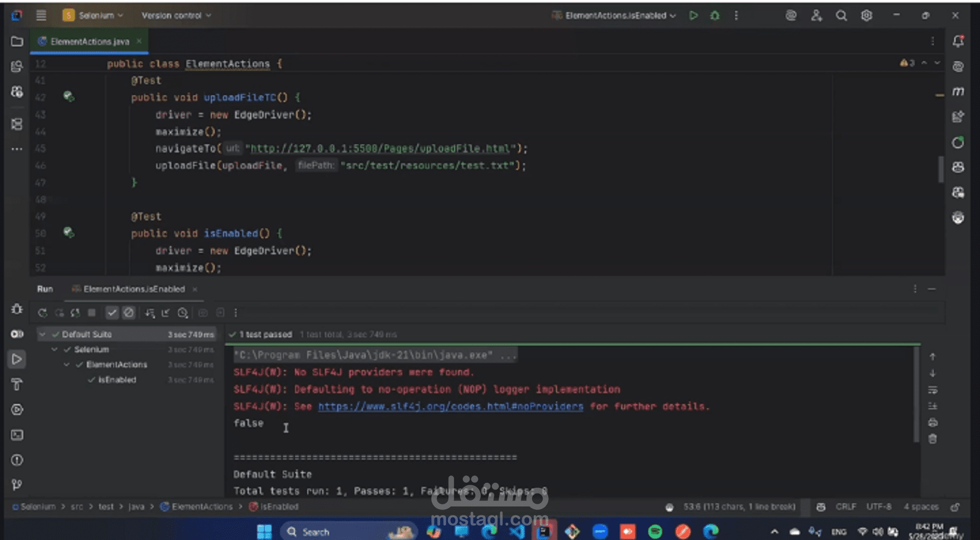Open Search Everywhere magnifier icon
This screenshot has height=540, width=980.
click(841, 16)
